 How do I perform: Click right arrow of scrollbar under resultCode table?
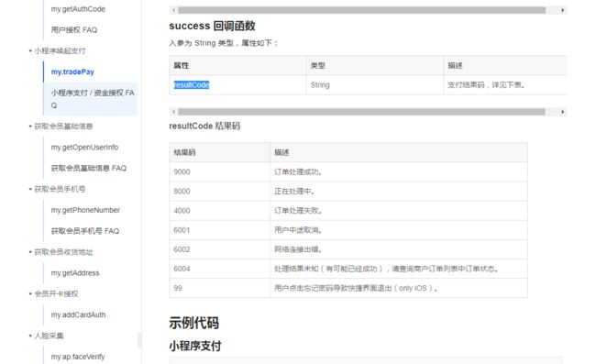[x=563, y=112]
